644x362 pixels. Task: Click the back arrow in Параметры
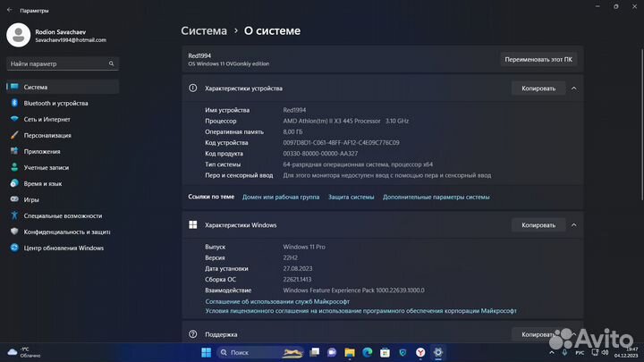[10, 10]
